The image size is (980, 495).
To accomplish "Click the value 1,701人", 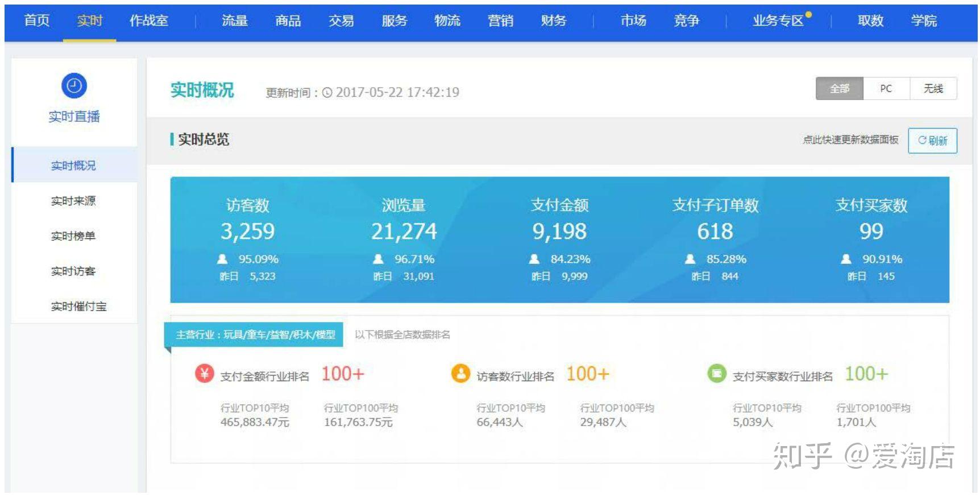I will (856, 422).
